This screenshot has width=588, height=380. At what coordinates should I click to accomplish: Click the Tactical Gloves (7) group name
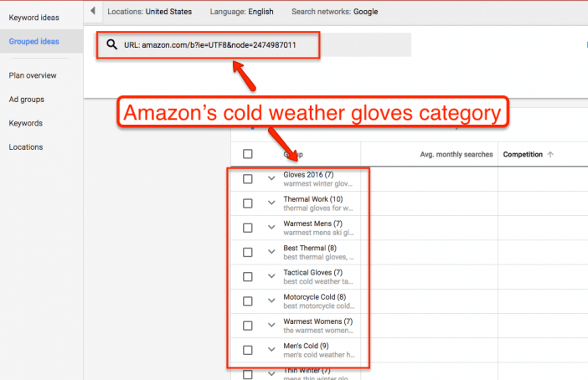pos(312,273)
